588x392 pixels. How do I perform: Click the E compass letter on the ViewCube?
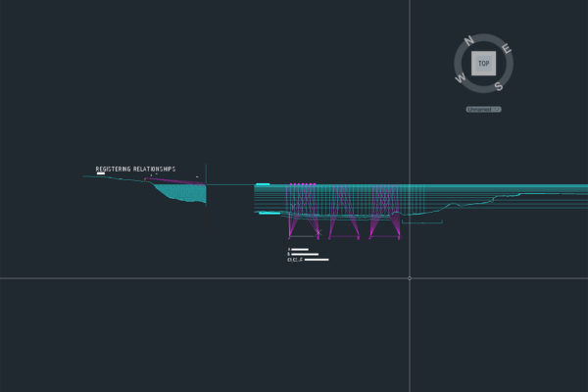[x=507, y=49]
